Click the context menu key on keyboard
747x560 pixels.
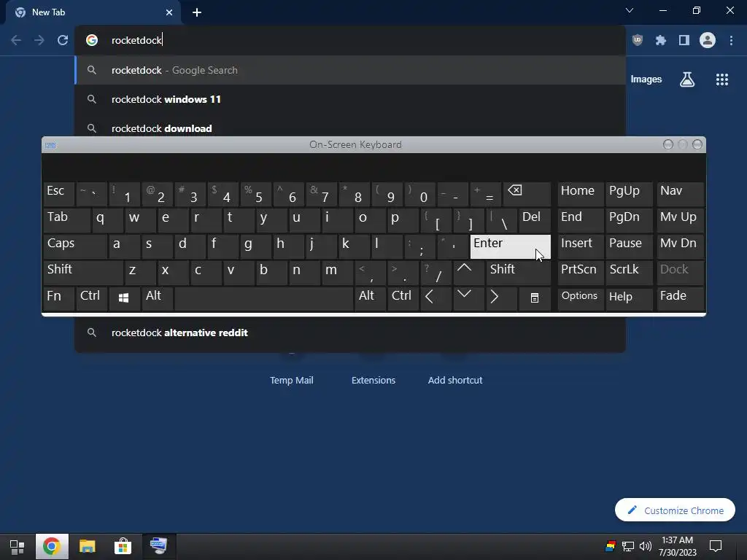coord(535,298)
